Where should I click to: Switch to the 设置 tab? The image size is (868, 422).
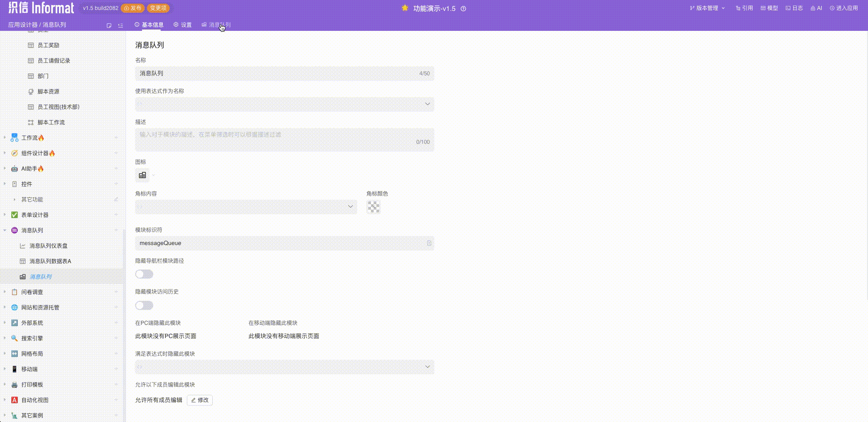tap(183, 25)
